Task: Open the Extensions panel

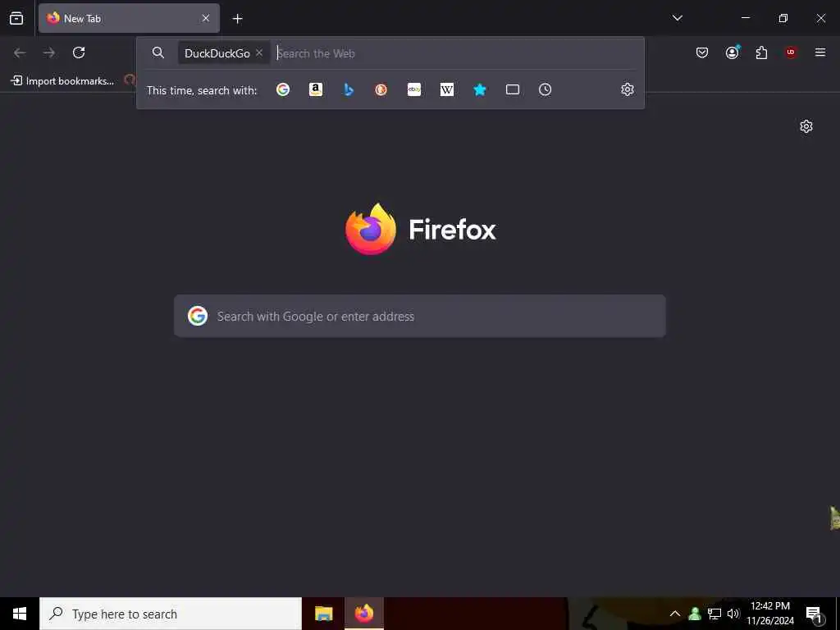Action: coord(761,52)
